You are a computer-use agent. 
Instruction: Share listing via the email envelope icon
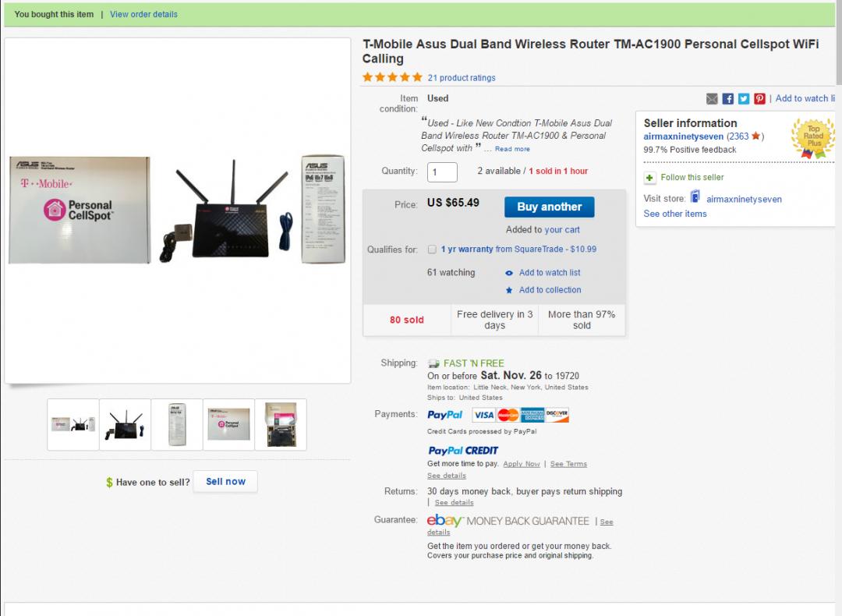(712, 99)
